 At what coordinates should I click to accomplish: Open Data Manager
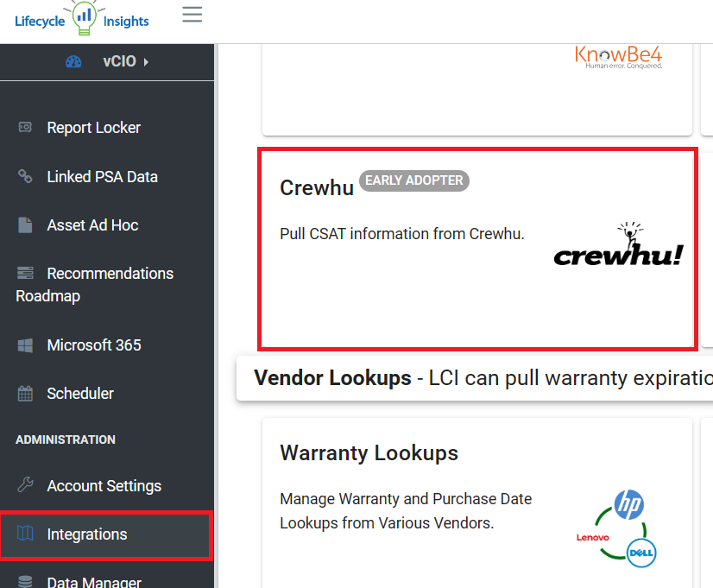pyautogui.click(x=94, y=582)
